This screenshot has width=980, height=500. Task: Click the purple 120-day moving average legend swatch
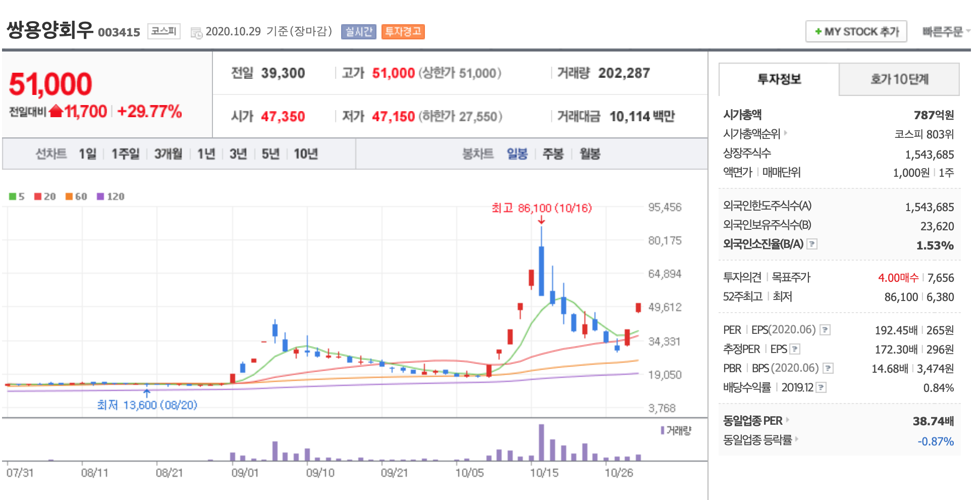point(100,196)
